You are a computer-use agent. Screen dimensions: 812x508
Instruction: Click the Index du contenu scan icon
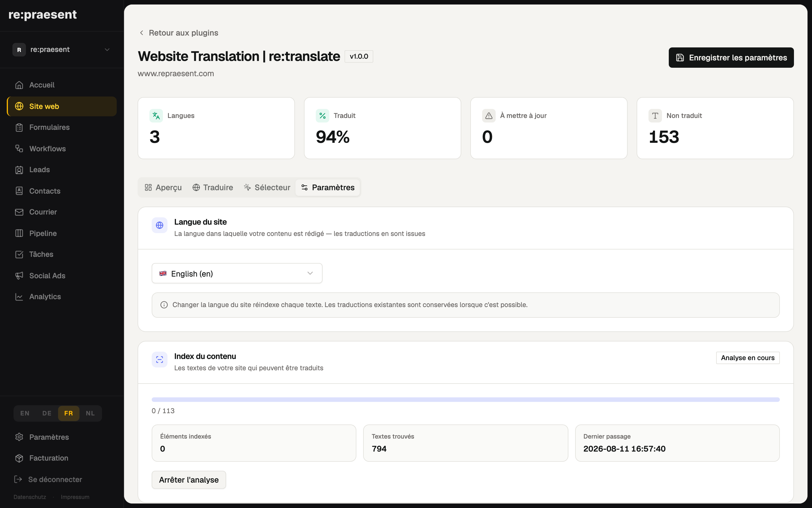coord(160,360)
